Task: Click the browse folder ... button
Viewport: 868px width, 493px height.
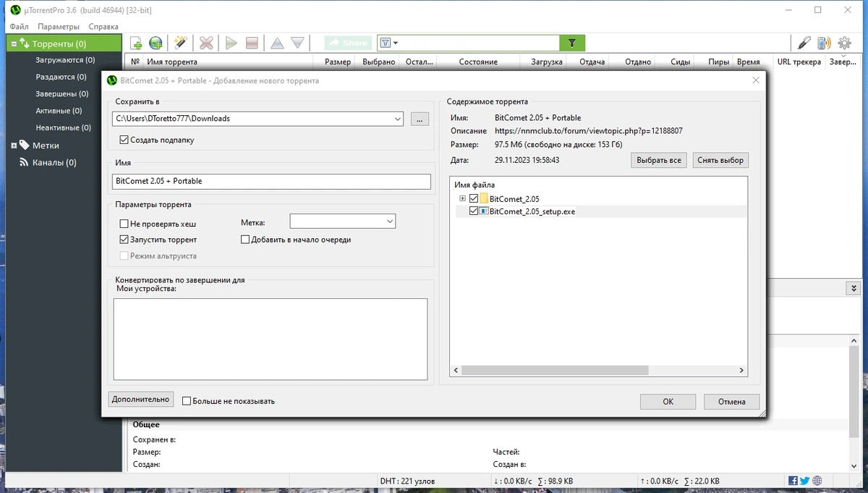Action: click(x=420, y=119)
